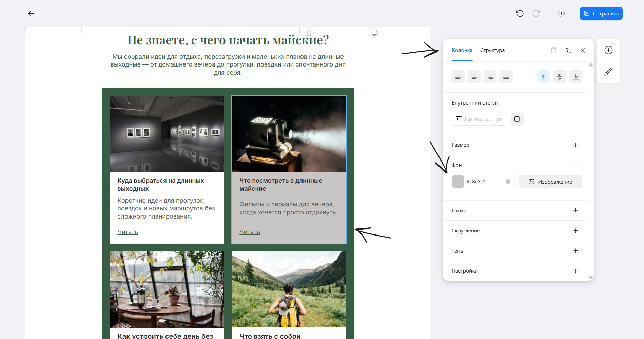Image resolution: width=644 pixels, height=339 pixels.
Task: Go back with the left arrow
Action: click(31, 13)
